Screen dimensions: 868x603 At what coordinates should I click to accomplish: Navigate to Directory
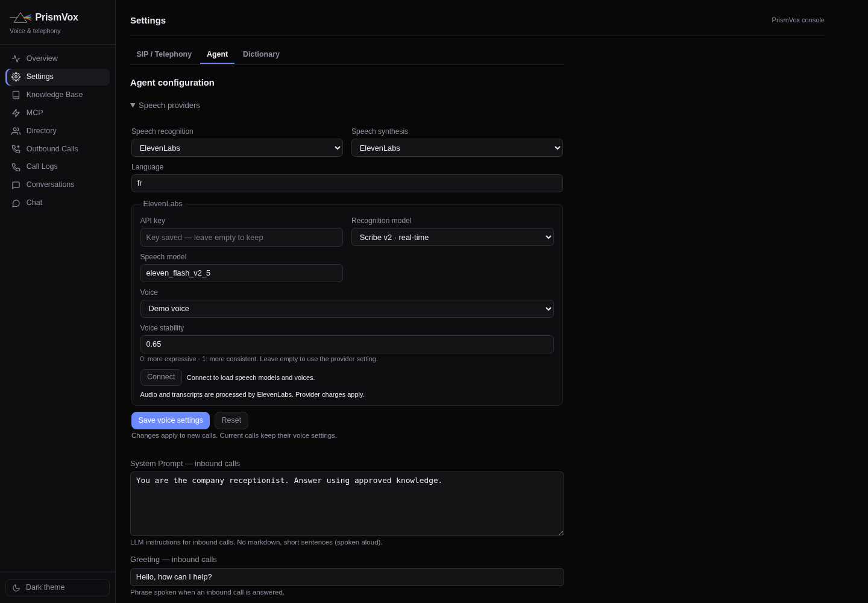[x=57, y=131]
